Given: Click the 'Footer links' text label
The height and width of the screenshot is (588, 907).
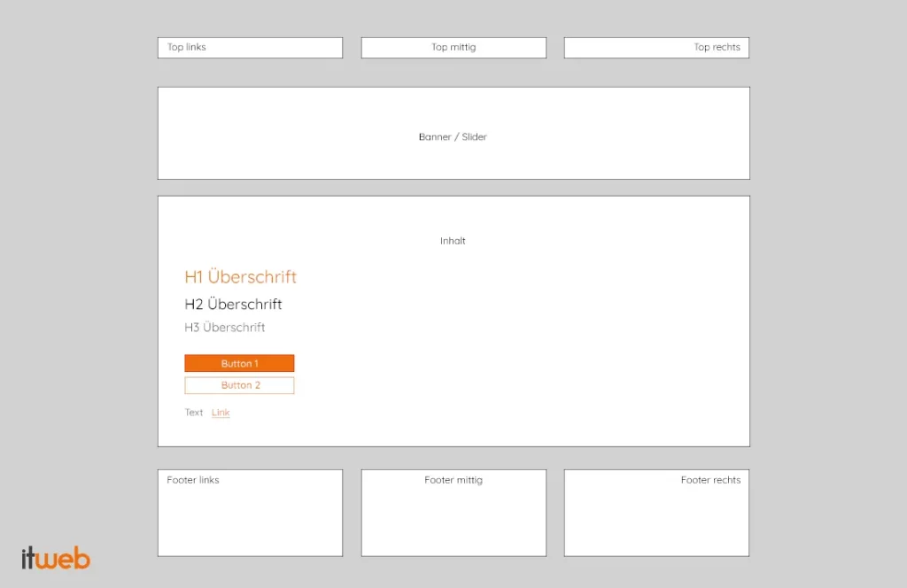Looking at the screenshot, I should (x=193, y=480).
